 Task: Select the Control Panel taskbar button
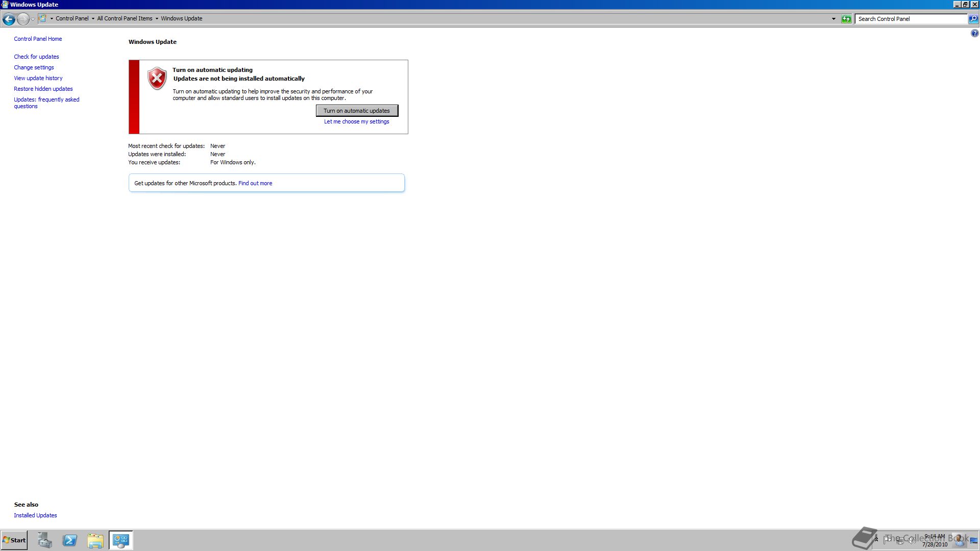121,540
